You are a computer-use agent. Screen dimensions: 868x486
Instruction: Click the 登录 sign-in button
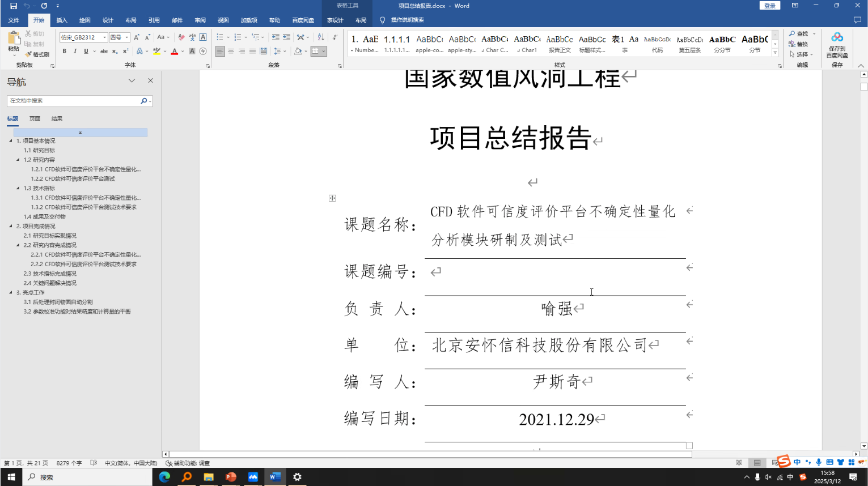tap(769, 6)
